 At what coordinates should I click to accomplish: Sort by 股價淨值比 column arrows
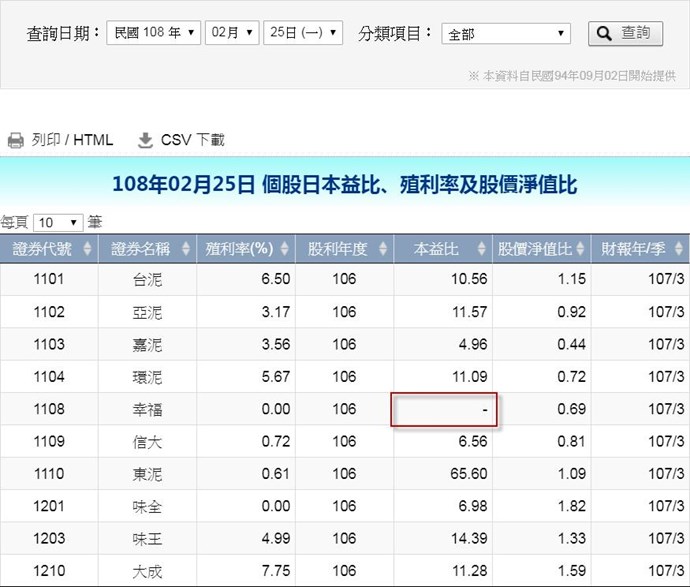click(579, 249)
